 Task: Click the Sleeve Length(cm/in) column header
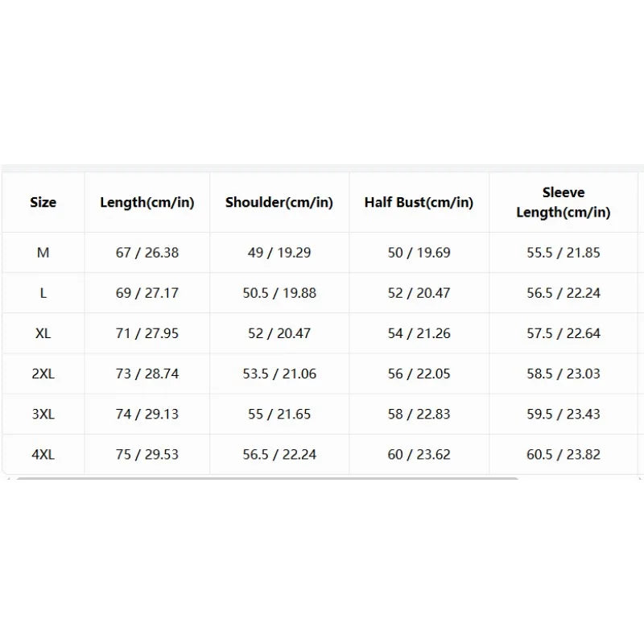(x=563, y=202)
